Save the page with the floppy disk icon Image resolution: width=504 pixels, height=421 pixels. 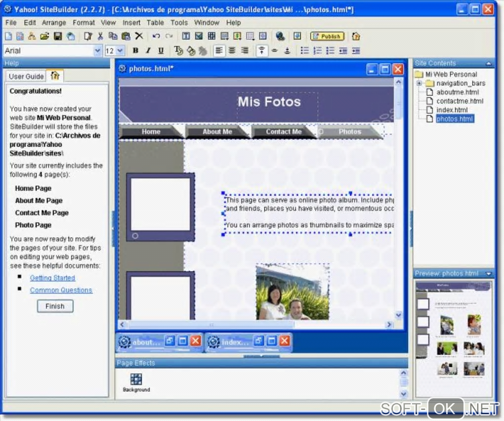tap(58, 36)
